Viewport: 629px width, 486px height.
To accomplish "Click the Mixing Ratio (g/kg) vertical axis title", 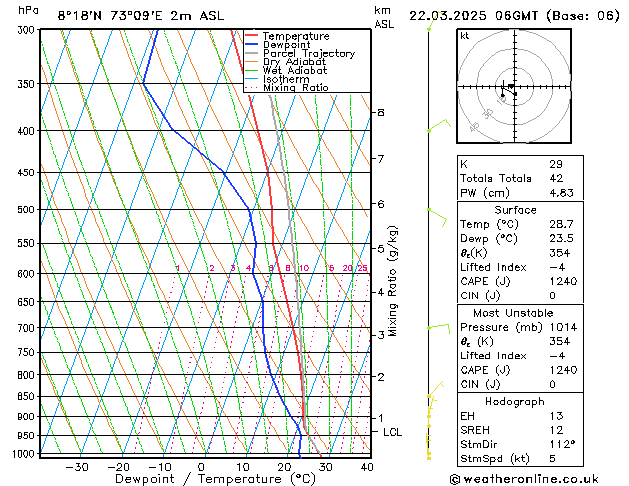I will tap(392, 281).
